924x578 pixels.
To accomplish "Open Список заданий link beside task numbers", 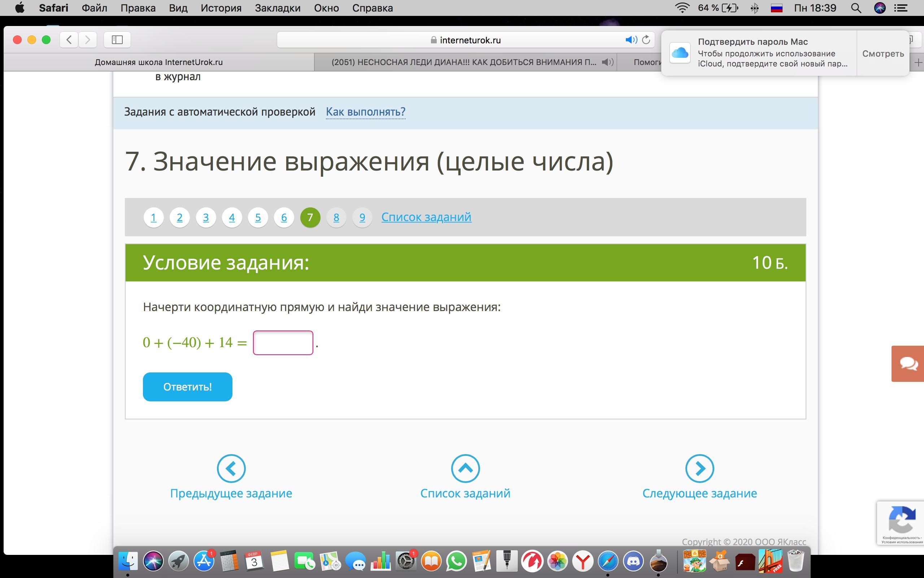I will pos(426,217).
